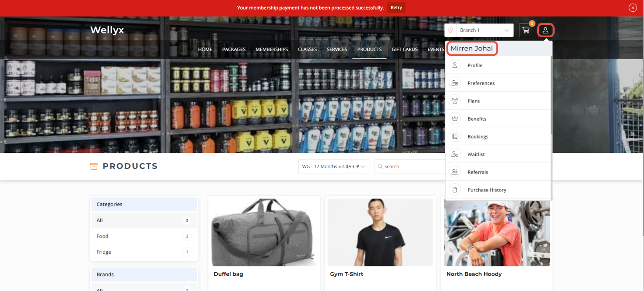The height and width of the screenshot is (291, 644).
Task: Click the Profile person icon
Action: point(455,65)
